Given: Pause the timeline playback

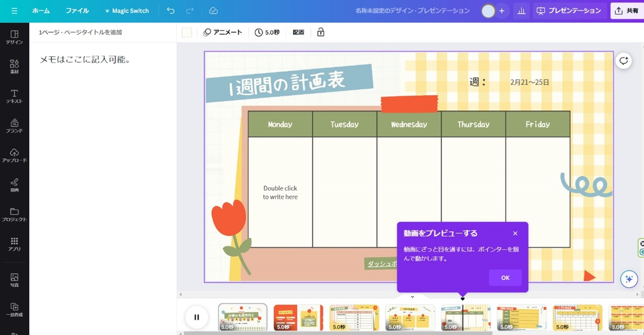Looking at the screenshot, I should pos(197,317).
